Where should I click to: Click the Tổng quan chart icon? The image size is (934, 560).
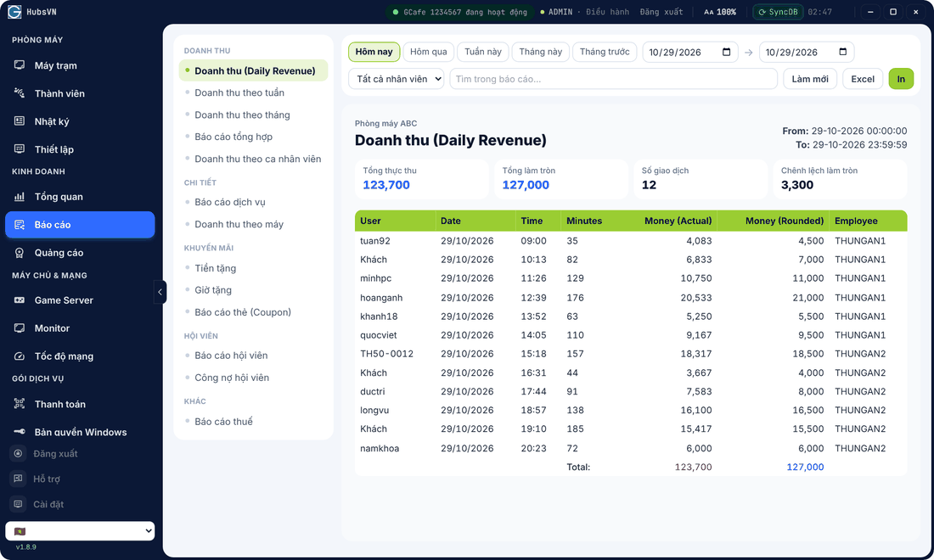pos(20,196)
